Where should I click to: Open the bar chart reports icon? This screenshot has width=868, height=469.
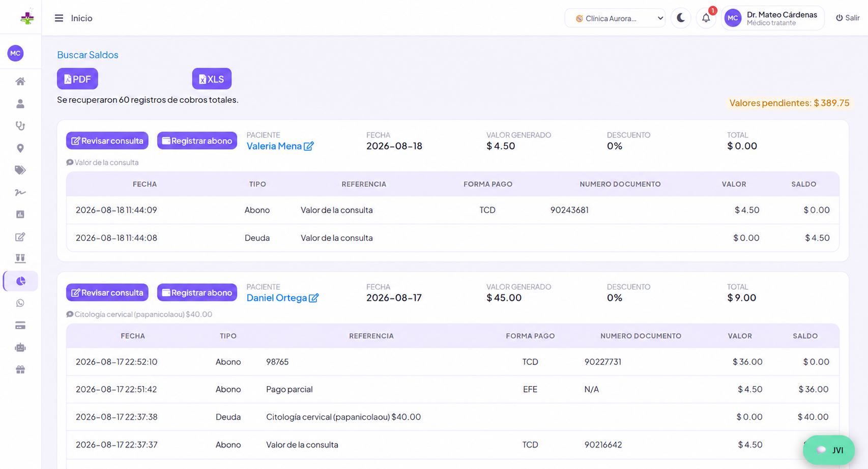point(20,214)
